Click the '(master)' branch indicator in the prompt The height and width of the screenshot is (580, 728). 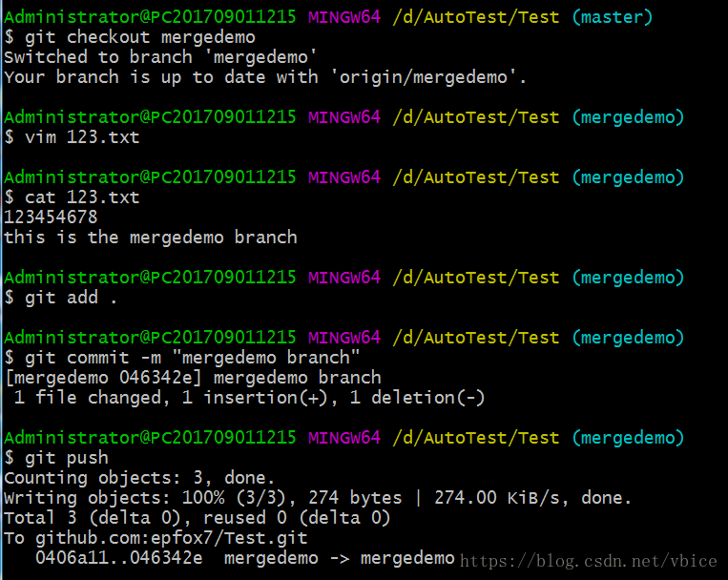613,17
